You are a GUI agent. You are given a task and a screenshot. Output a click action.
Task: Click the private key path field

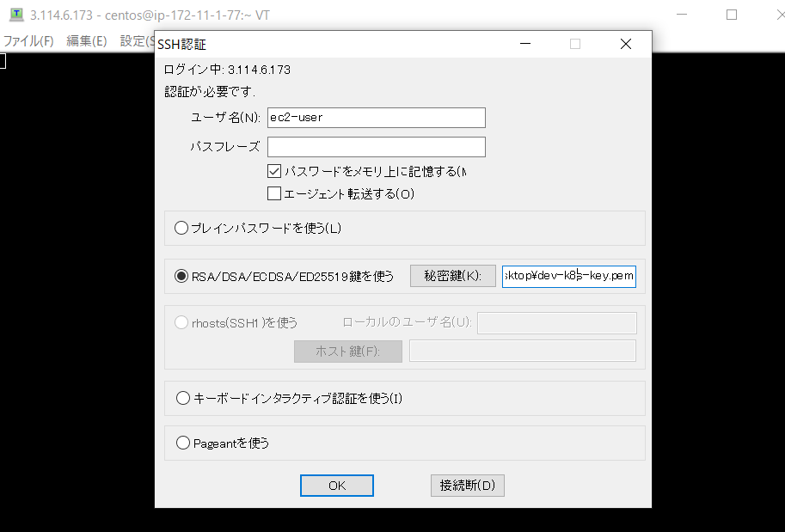tap(568, 276)
